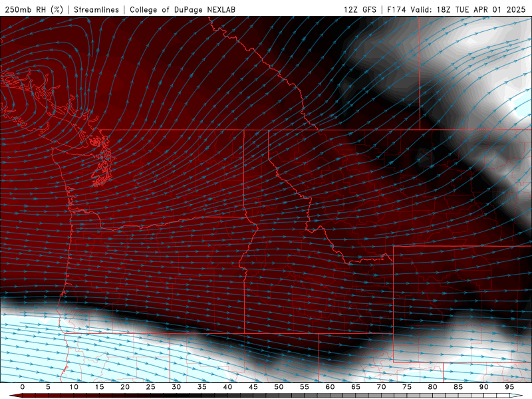Click the "0" value on the color scale
The width and height of the screenshot is (532, 399).
(x=23, y=387)
